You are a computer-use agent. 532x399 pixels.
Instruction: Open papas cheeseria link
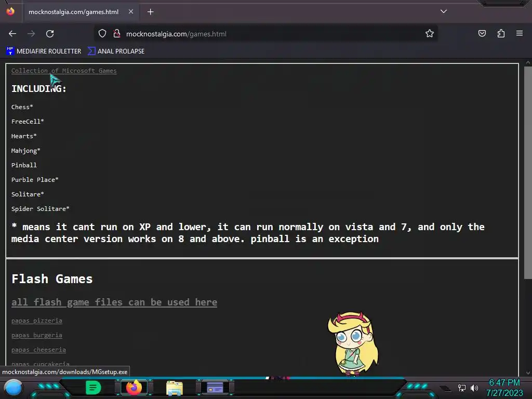click(38, 350)
